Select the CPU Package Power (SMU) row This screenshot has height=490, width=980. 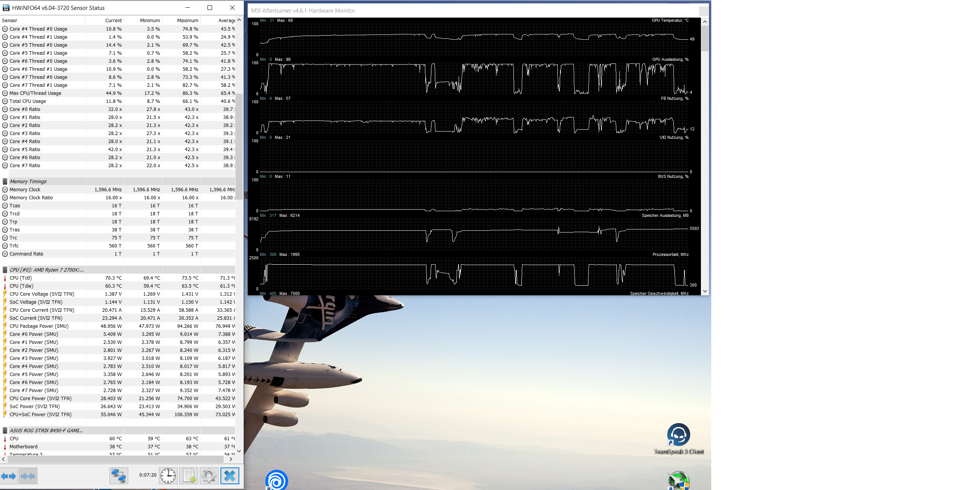(39, 326)
